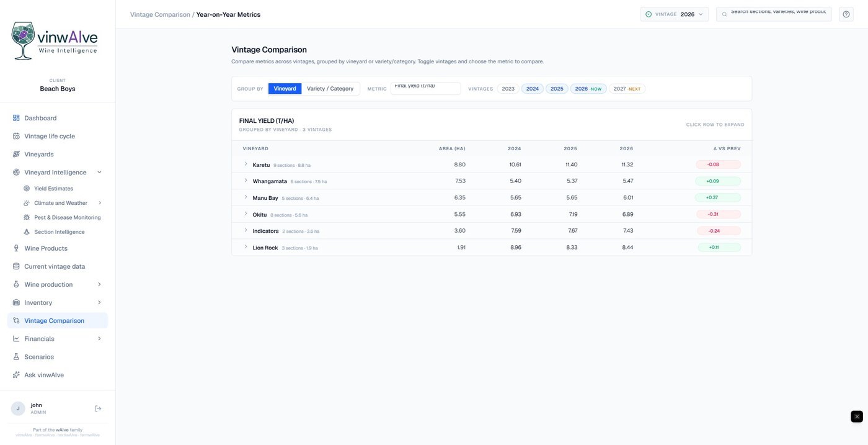Image resolution: width=868 pixels, height=445 pixels.
Task: Open Ask vinwAIve sparkle icon
Action: click(16, 375)
